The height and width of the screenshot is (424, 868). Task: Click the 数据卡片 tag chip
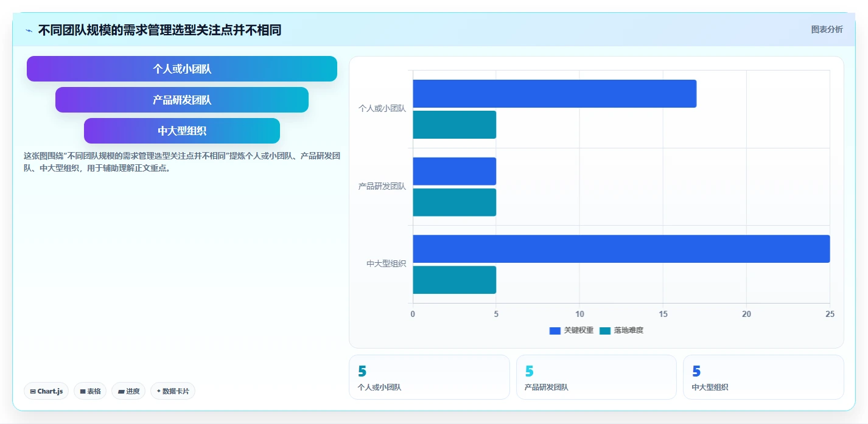tap(173, 391)
